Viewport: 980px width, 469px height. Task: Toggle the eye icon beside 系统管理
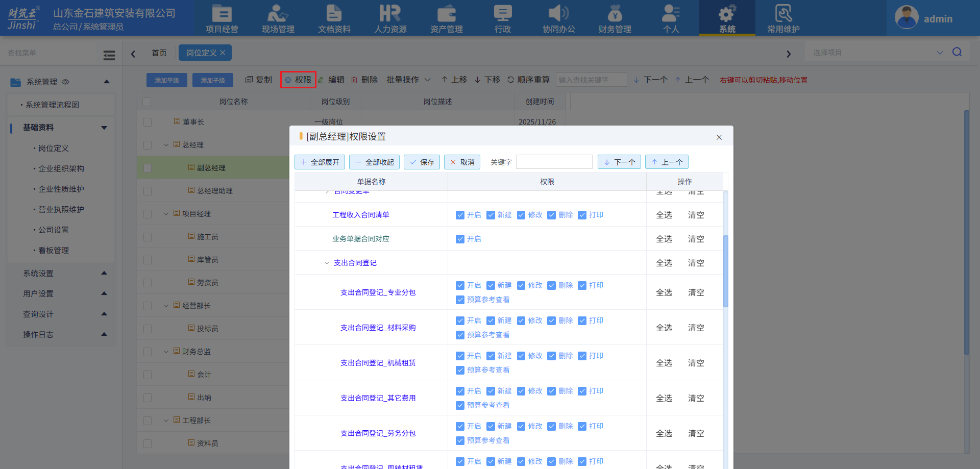(65, 82)
